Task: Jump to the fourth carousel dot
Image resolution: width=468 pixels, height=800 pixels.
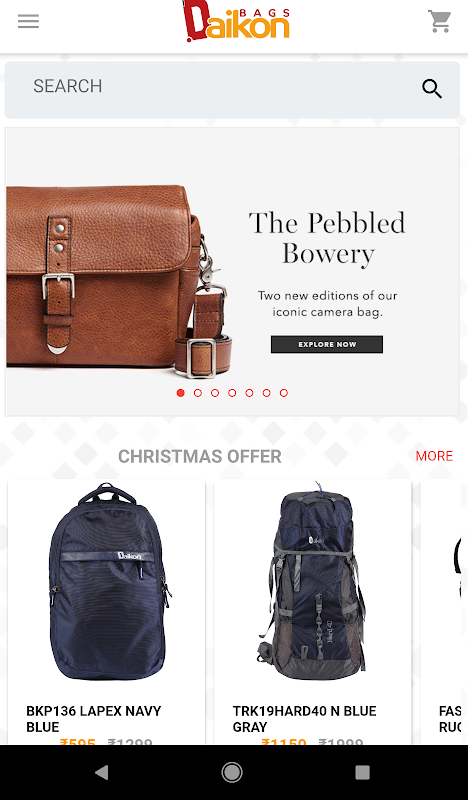Action: 232,393
